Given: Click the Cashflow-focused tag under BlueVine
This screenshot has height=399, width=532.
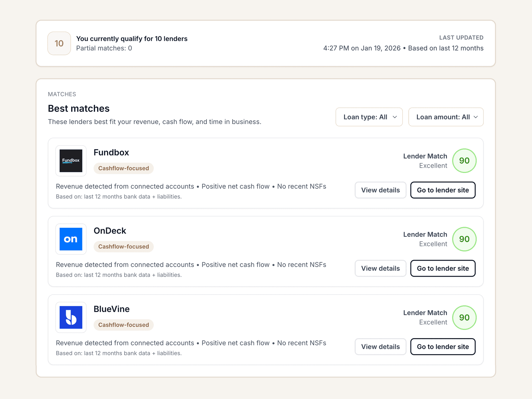Looking at the screenshot, I should click(x=123, y=325).
